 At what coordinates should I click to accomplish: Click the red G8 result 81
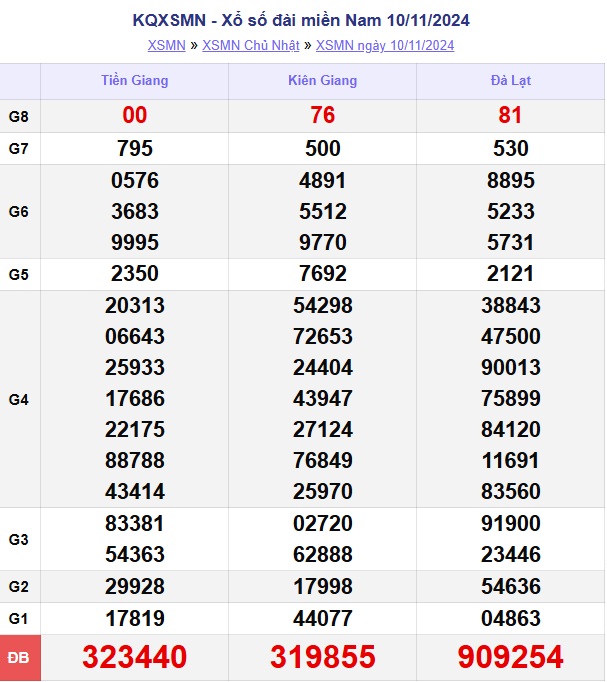tap(510, 116)
